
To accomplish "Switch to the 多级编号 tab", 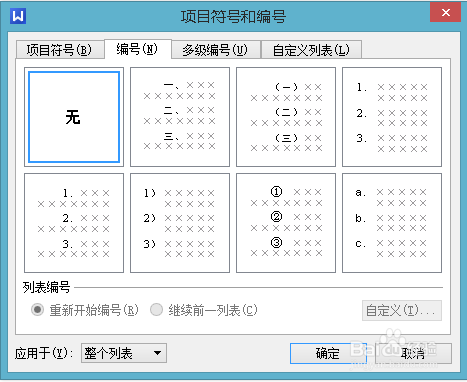I will (216, 50).
